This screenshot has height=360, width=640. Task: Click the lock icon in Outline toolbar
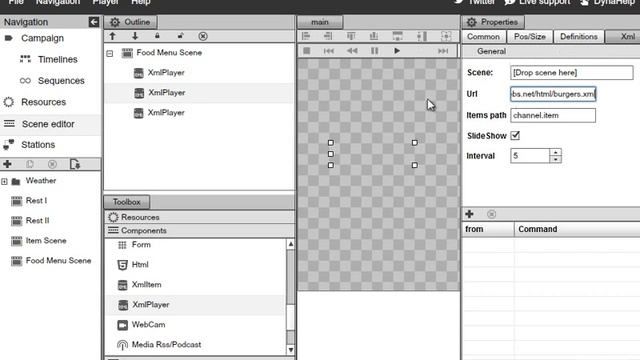click(157, 36)
